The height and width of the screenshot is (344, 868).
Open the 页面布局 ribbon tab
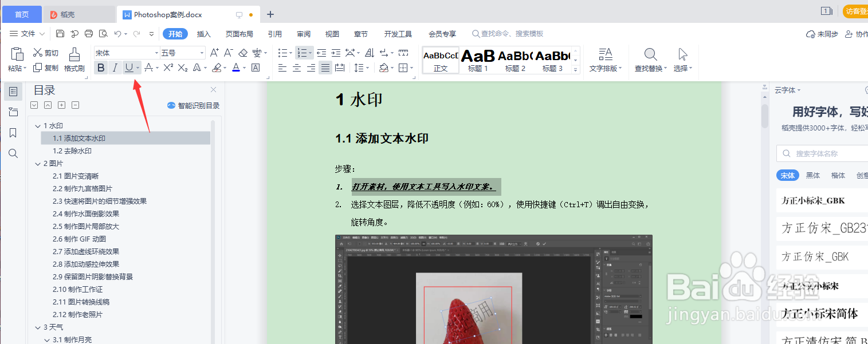[239, 34]
